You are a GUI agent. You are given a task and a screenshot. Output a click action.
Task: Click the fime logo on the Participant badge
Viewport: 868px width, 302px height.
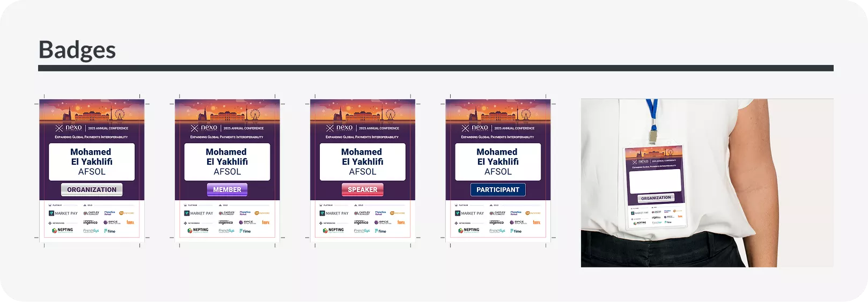pyautogui.click(x=516, y=231)
